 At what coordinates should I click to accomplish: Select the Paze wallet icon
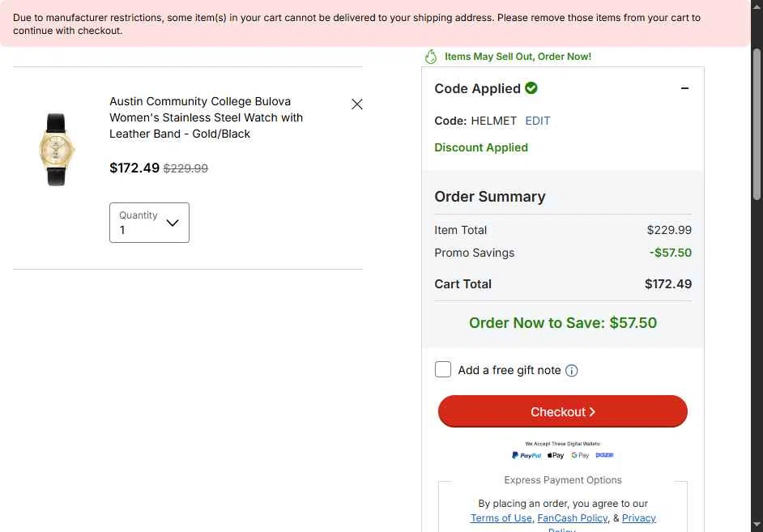tap(604, 455)
